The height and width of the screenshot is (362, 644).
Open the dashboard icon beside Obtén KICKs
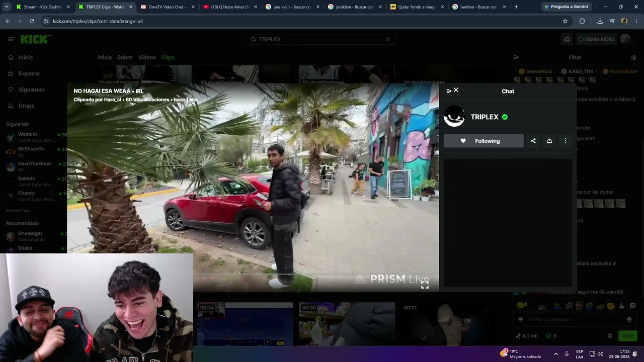pyautogui.click(x=567, y=39)
